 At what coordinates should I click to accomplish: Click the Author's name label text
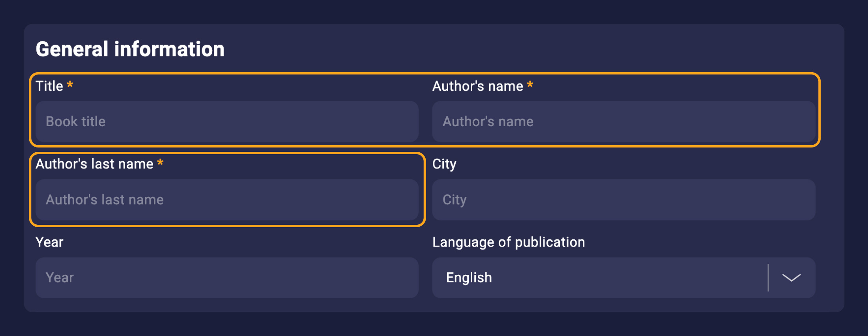pyautogui.click(x=477, y=86)
